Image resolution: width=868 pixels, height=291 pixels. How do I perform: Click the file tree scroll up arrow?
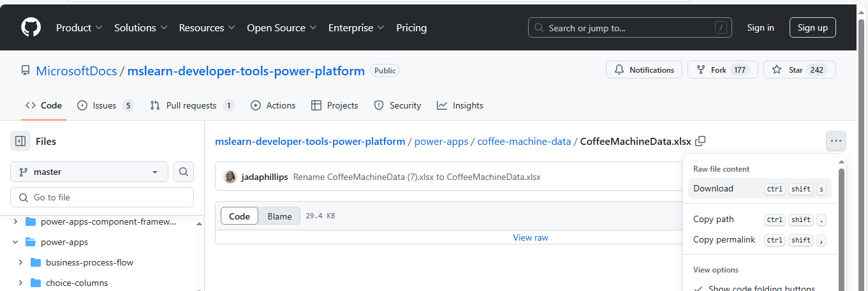(x=199, y=223)
